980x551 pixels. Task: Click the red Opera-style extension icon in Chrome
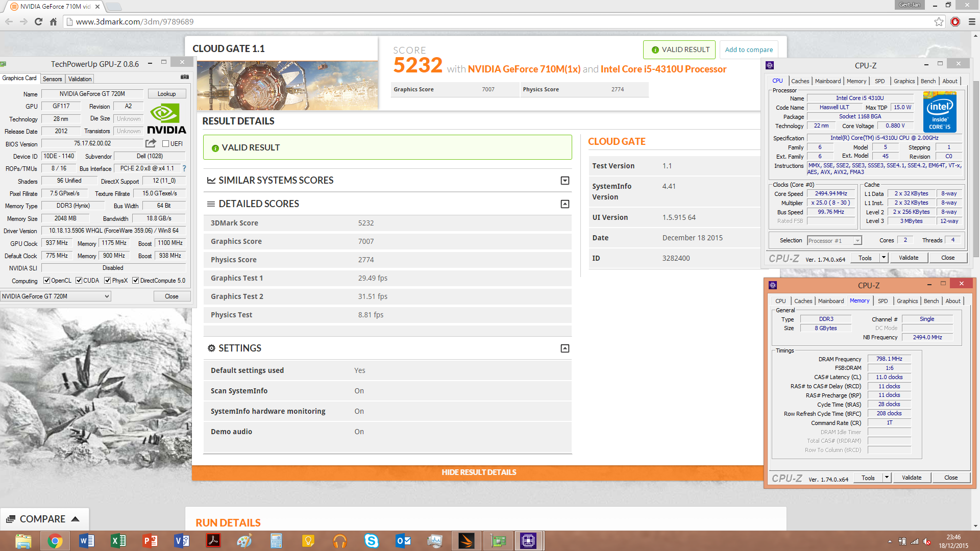coord(955,21)
